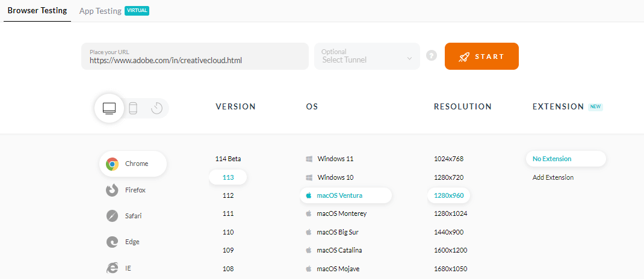The width and height of the screenshot is (644, 279).
Task: Click the rocket icon on START
Action: point(464,57)
